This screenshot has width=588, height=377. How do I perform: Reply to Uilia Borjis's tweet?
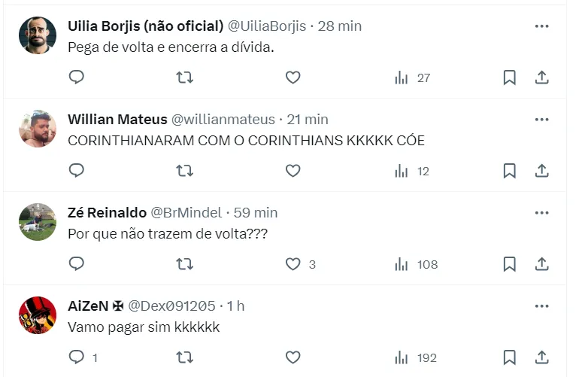pos(76,78)
